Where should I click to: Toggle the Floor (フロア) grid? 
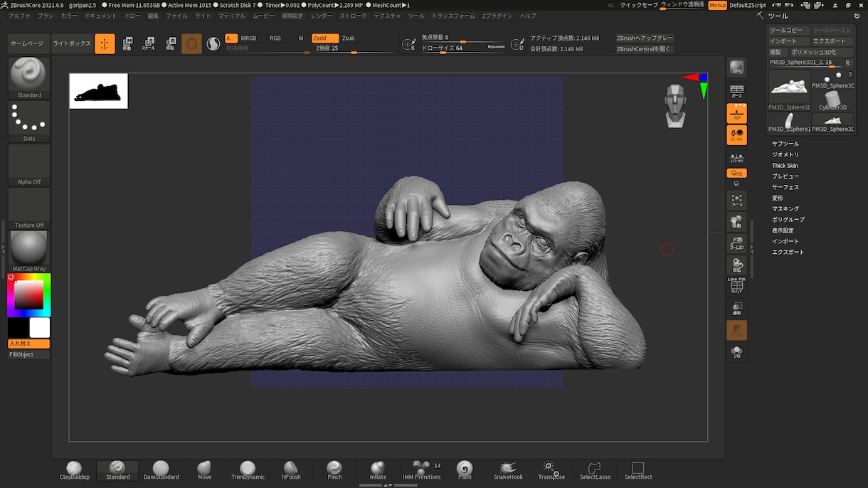736,113
